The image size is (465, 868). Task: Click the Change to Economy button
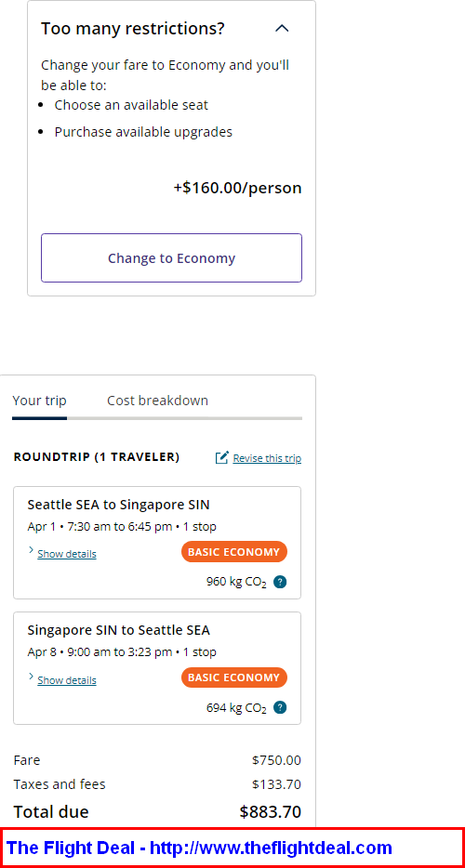(x=171, y=258)
